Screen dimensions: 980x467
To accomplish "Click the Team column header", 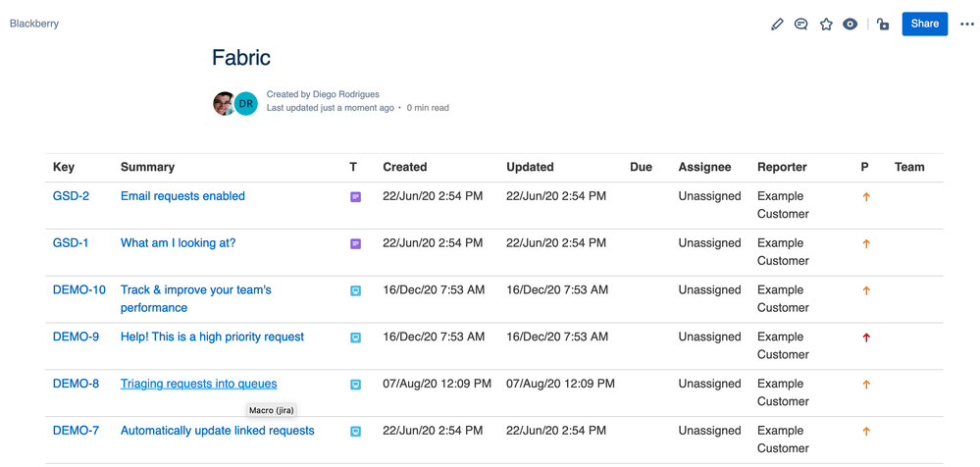I will point(909,167).
